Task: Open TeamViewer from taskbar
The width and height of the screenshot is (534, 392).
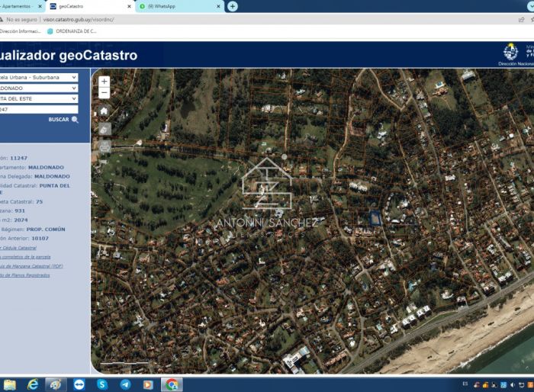Action: tap(79, 384)
